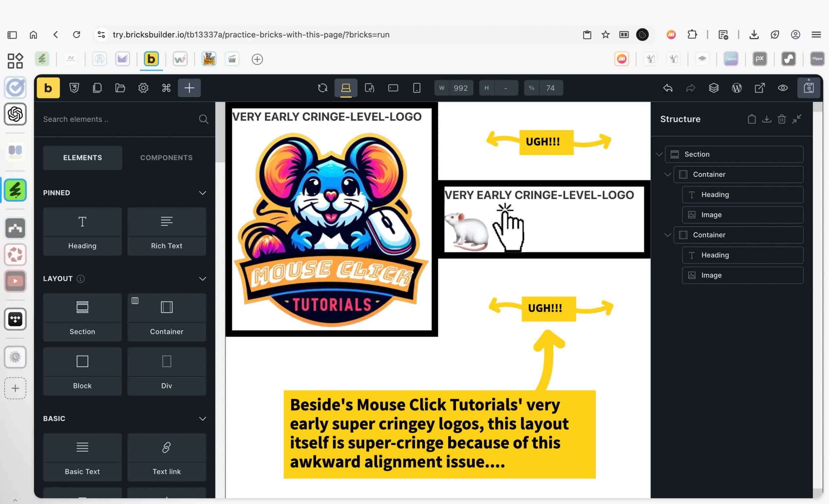This screenshot has height=504, width=829.
Task: Click the Bricks logo button
Action: click(48, 88)
